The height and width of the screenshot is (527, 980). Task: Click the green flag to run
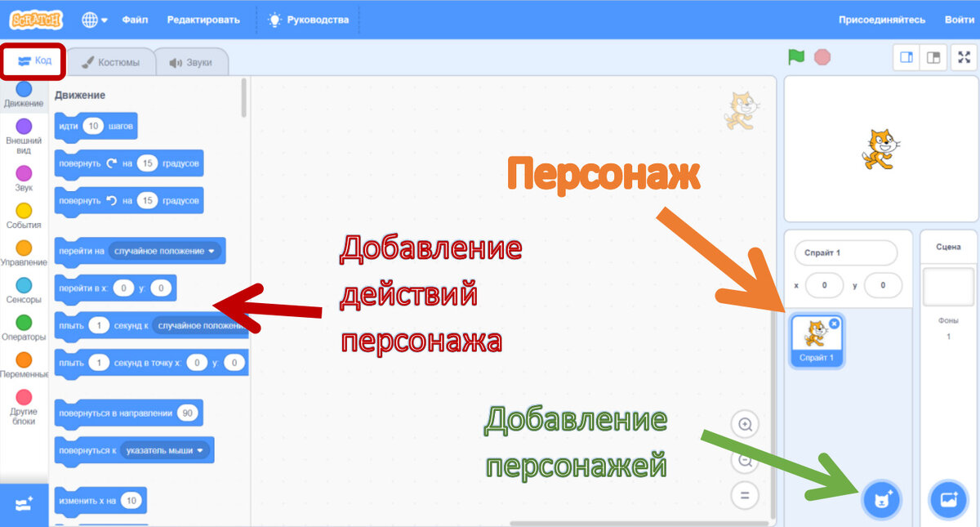click(796, 57)
